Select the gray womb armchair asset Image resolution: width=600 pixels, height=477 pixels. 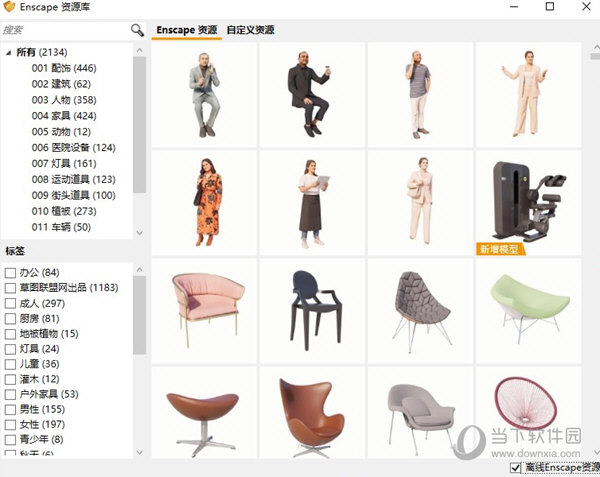coord(420,412)
